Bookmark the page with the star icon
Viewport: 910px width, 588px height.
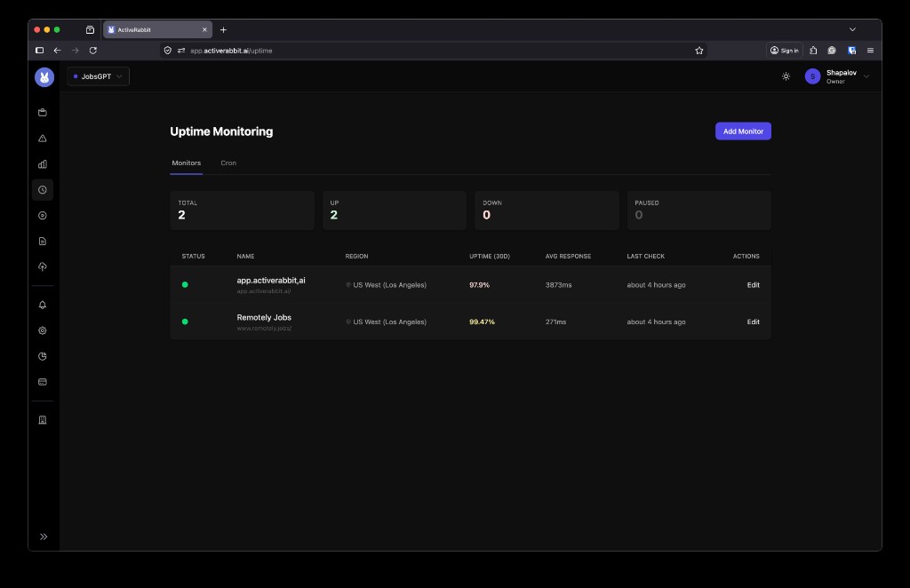pyautogui.click(x=699, y=51)
